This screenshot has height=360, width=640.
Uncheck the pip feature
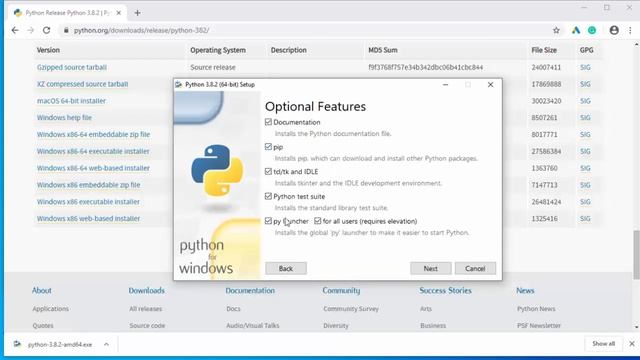coord(268,147)
